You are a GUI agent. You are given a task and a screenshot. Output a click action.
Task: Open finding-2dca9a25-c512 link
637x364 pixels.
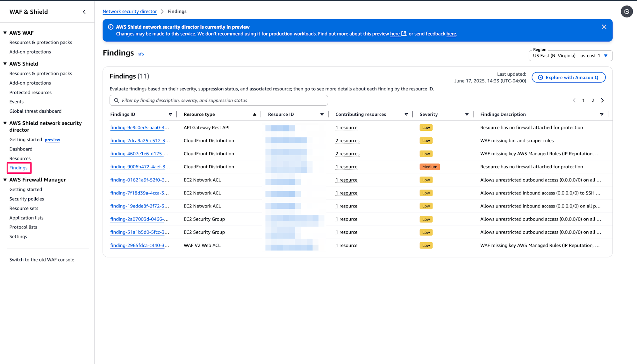140,141
